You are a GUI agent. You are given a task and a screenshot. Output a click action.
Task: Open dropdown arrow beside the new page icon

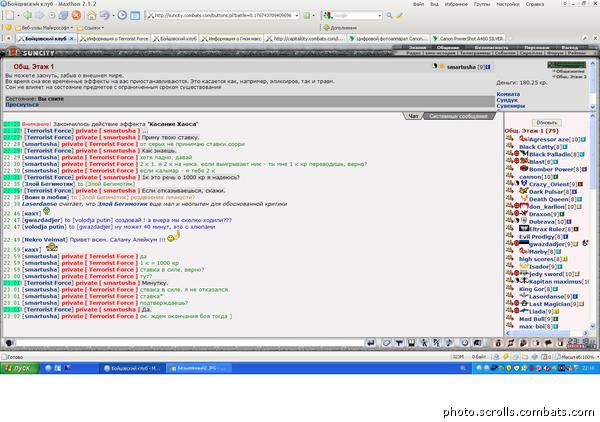tap(18, 16)
